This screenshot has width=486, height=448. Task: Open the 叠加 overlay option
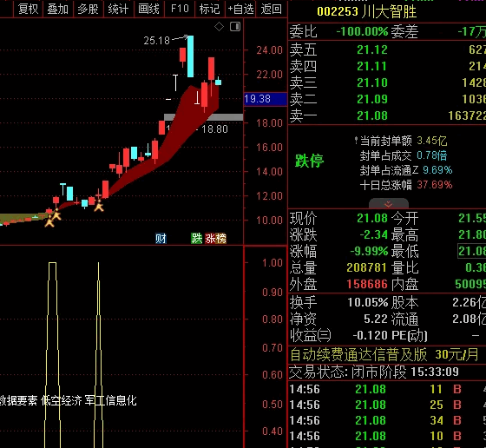click(x=57, y=9)
